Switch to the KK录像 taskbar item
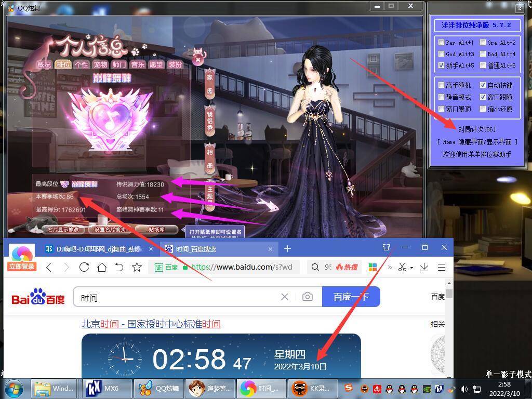The width and height of the screenshot is (532, 399). pos(312,389)
